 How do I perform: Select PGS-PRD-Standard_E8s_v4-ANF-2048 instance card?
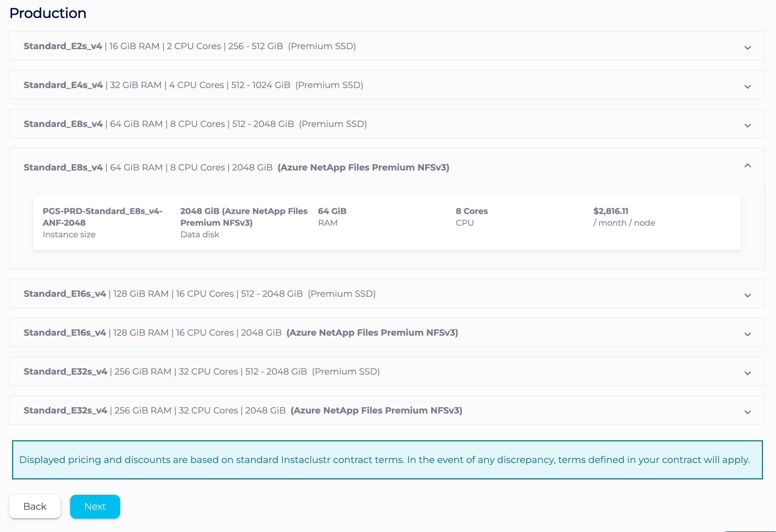103,217
